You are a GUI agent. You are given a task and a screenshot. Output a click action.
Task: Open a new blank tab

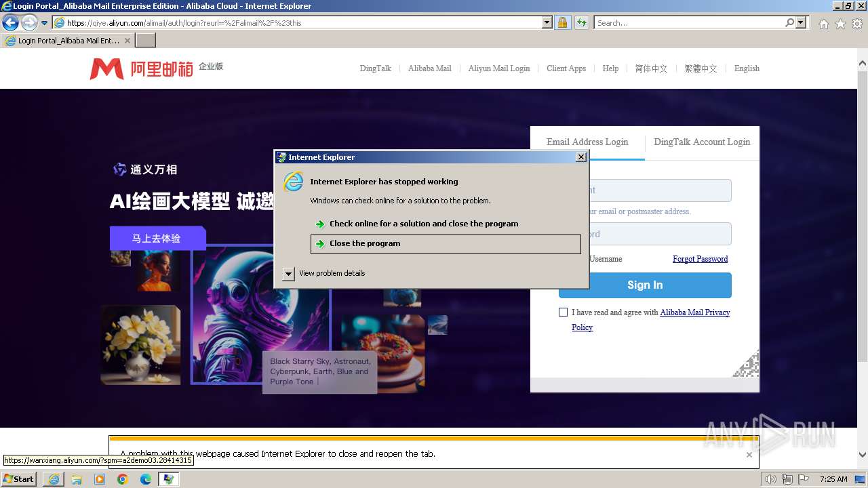pyautogui.click(x=146, y=41)
